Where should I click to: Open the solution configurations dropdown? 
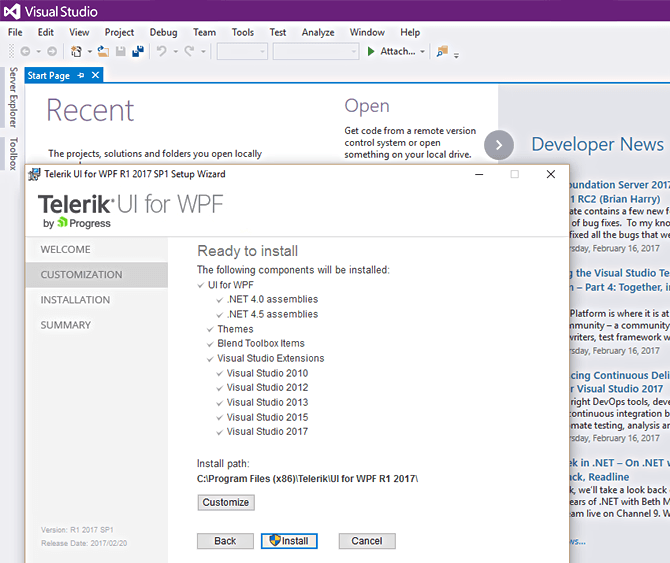(242, 51)
